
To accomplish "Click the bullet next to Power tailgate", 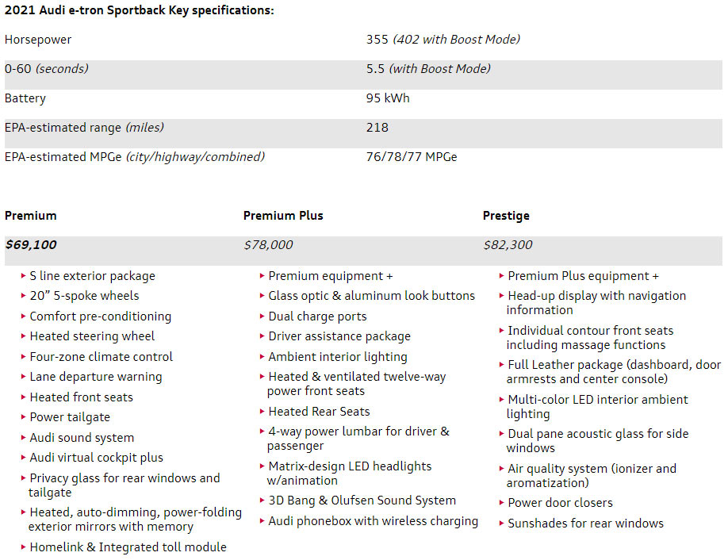I will click(23, 417).
